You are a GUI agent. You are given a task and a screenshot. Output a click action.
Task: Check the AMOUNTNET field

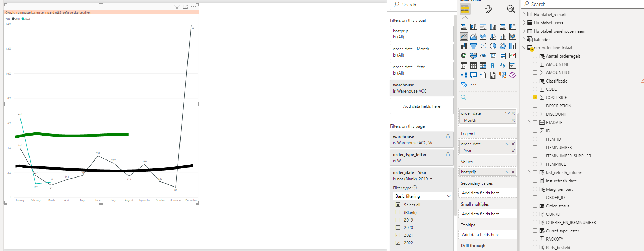pyautogui.click(x=535, y=64)
